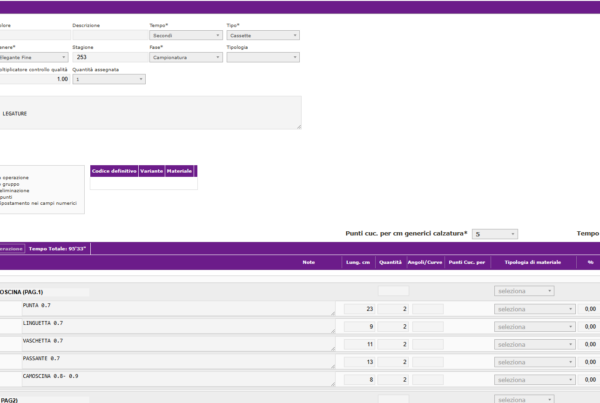
Task: Click the Tipologia di materiale column header
Action: click(x=533, y=262)
